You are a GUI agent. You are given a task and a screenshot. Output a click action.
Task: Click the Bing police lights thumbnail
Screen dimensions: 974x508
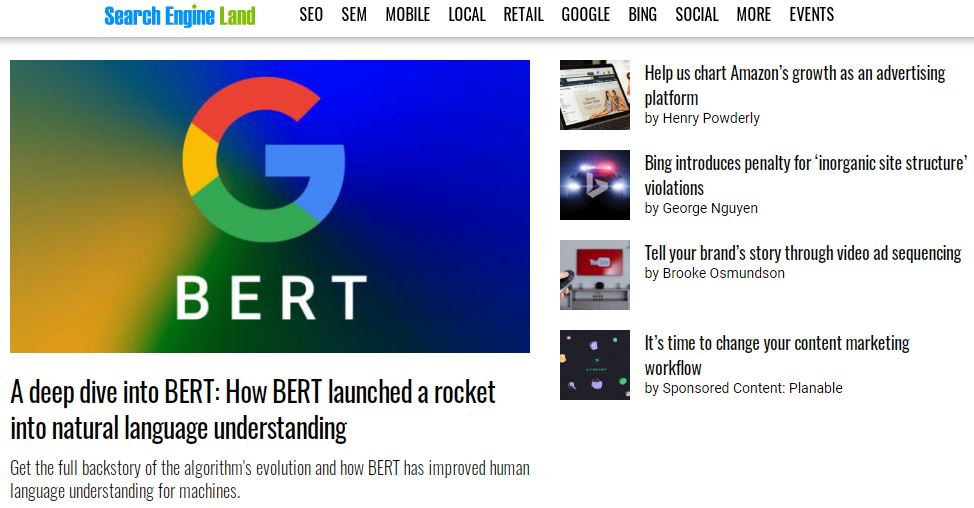click(x=594, y=184)
